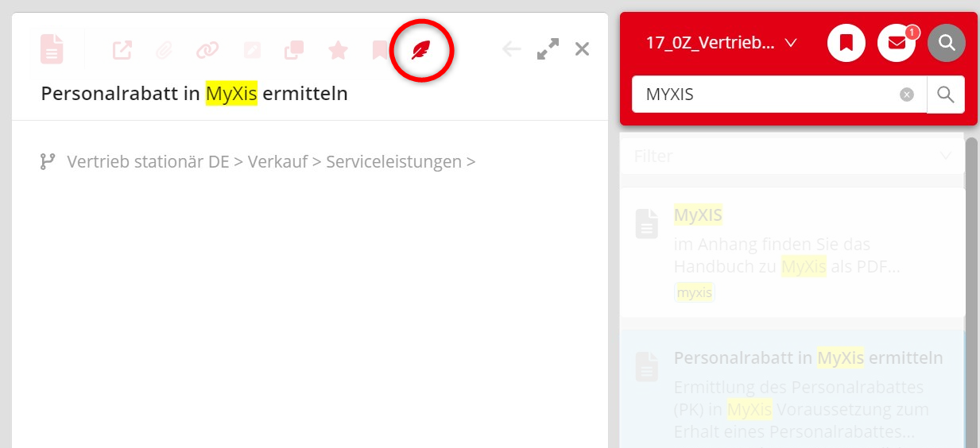Screen dimensions: 980x448
Task: Clear the MYXIS search text
Action: 907,95
